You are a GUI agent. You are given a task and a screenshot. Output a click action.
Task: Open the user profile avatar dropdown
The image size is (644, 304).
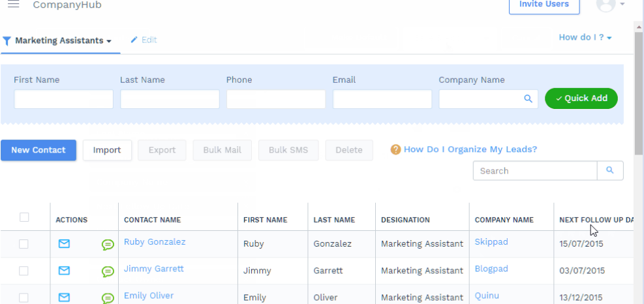(611, 5)
